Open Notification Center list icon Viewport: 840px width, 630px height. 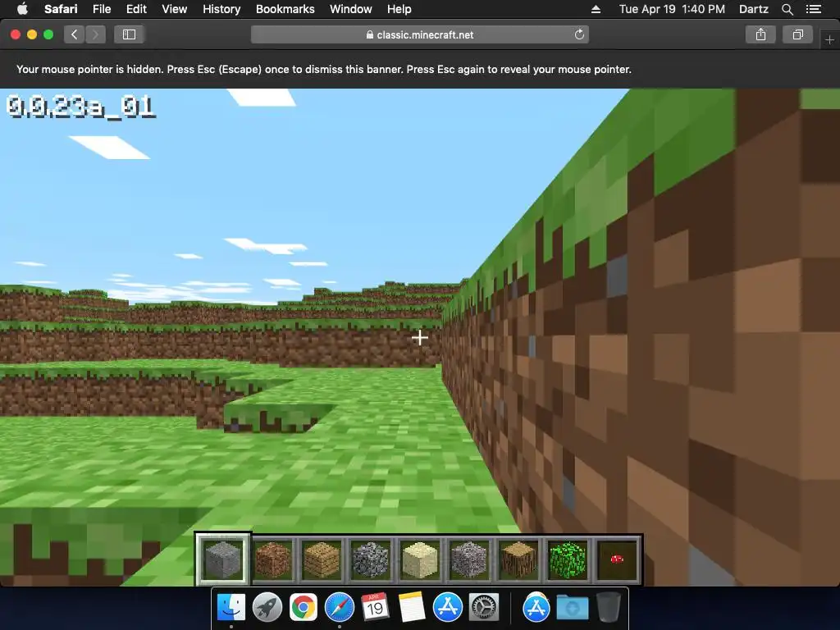click(x=814, y=9)
